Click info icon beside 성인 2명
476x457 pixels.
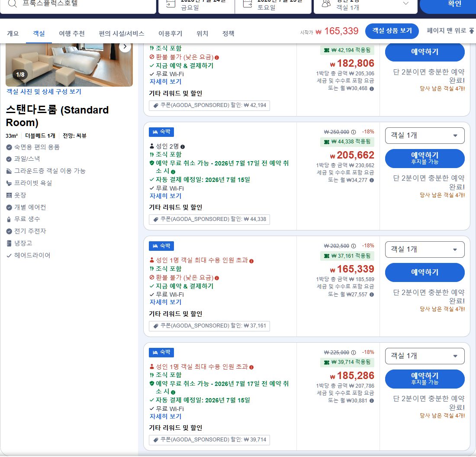click(x=183, y=147)
